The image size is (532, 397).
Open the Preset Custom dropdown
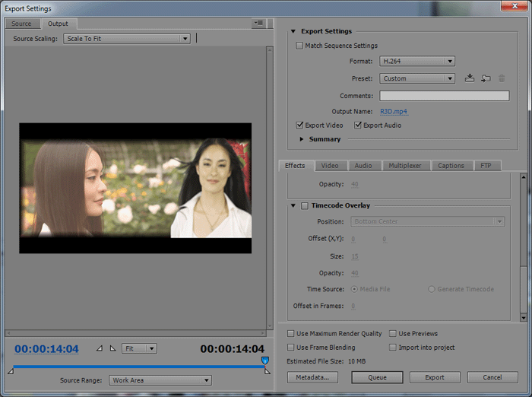[417, 78]
